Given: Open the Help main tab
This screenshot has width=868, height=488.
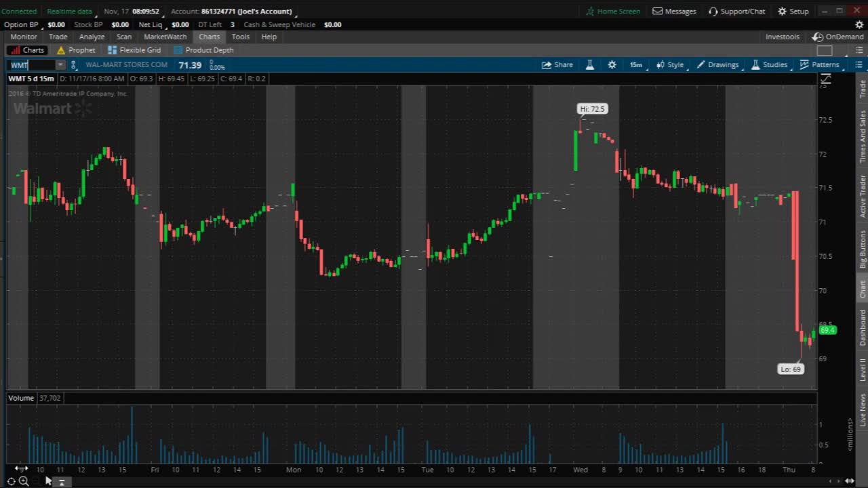Looking at the screenshot, I should 269,37.
